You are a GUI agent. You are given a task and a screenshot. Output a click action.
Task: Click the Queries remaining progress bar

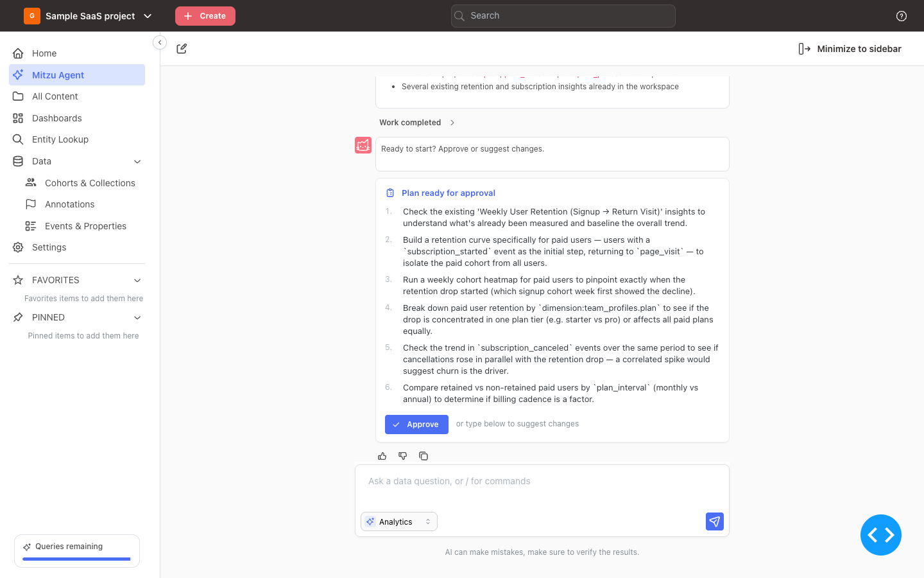click(x=76, y=559)
